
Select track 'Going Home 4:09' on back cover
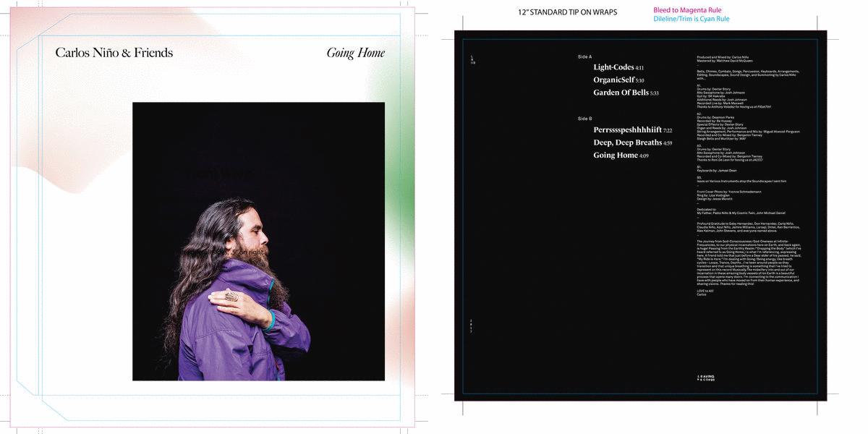(x=621, y=156)
